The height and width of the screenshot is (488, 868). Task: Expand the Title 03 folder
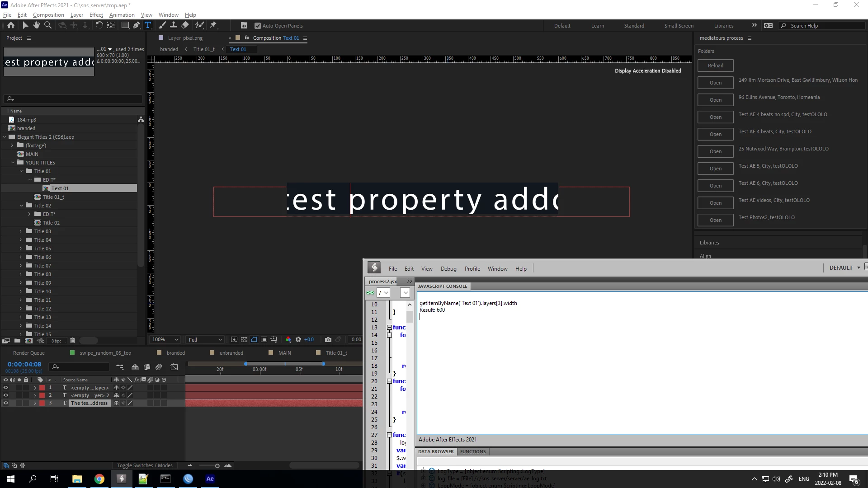pos(21,231)
